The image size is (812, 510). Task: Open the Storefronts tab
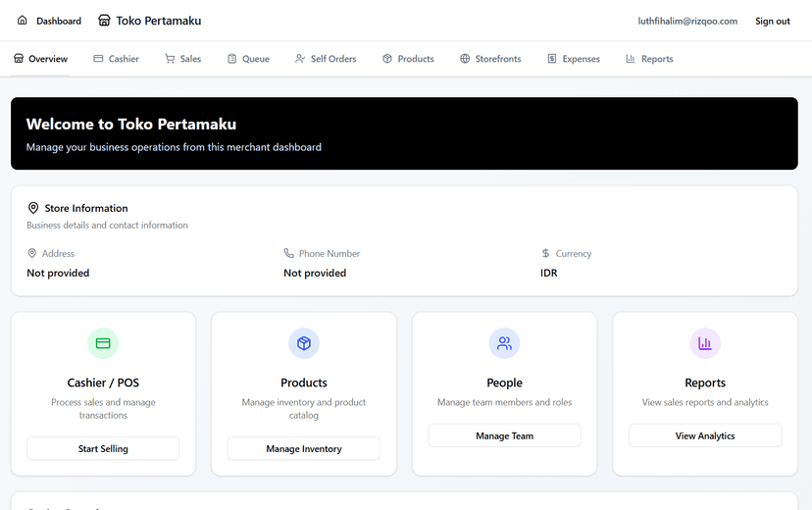click(x=490, y=59)
